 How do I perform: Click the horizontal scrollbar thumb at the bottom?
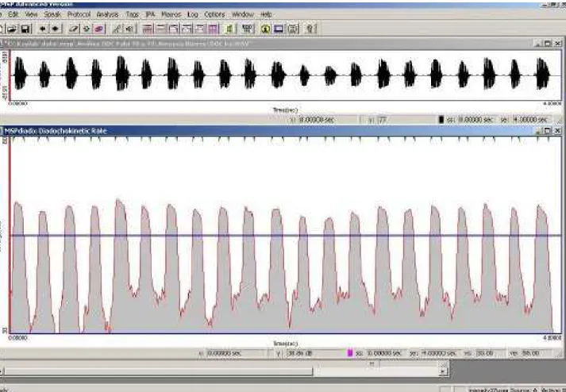[158, 371]
